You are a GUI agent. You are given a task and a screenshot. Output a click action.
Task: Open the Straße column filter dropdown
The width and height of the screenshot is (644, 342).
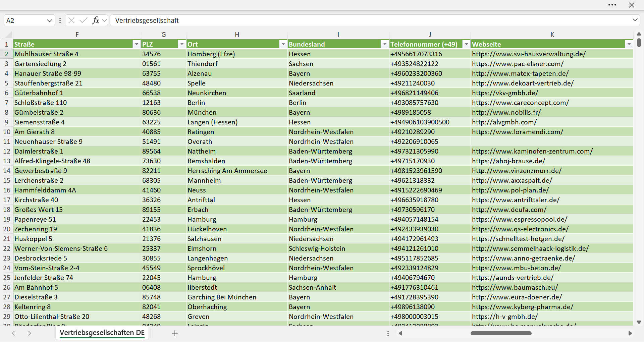tap(136, 44)
